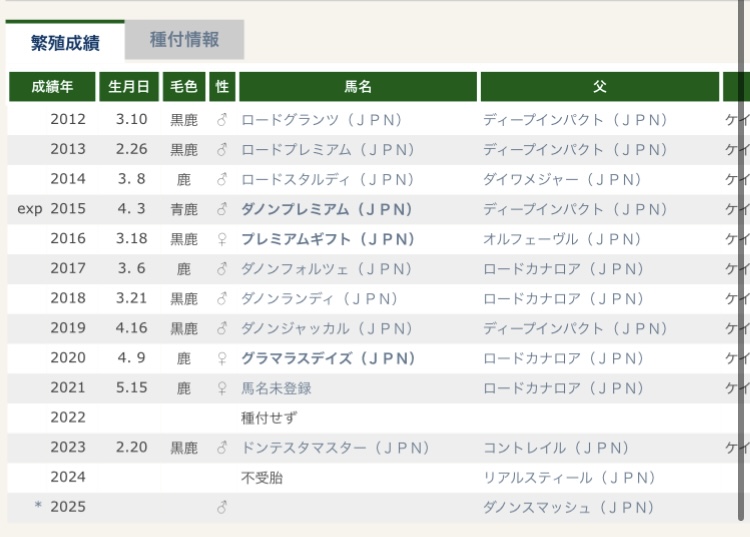Open horse ダノンランディ (JPN)
Viewport: 750px width, 537px height.
tap(320, 299)
